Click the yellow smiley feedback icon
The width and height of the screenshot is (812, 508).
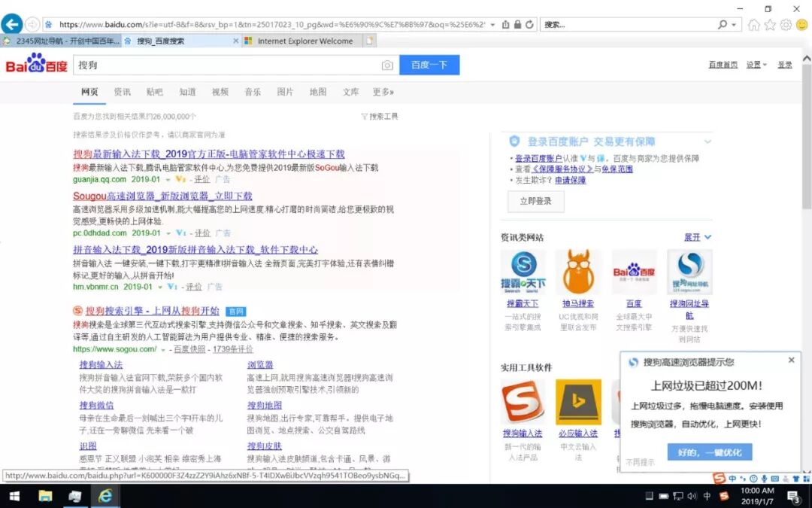tap(801, 24)
